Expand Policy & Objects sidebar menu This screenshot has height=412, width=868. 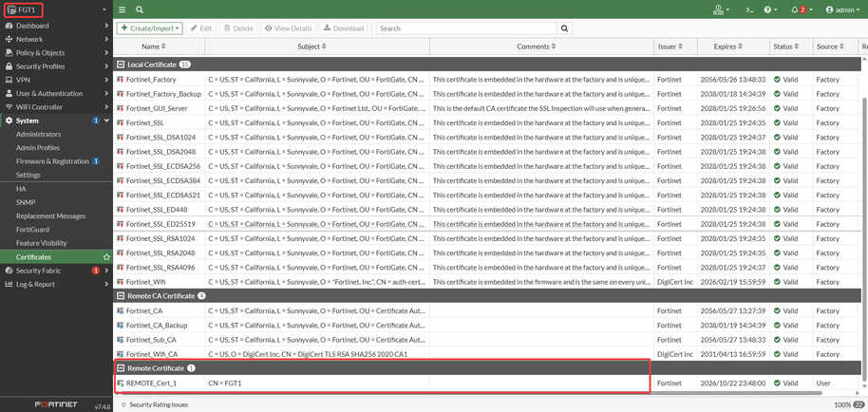56,52
